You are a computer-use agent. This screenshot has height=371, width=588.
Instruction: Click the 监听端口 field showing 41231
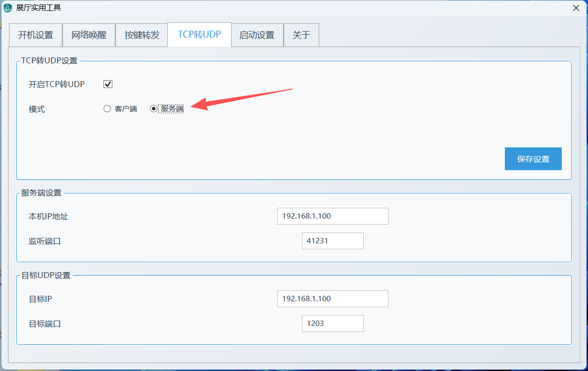pyautogui.click(x=333, y=241)
